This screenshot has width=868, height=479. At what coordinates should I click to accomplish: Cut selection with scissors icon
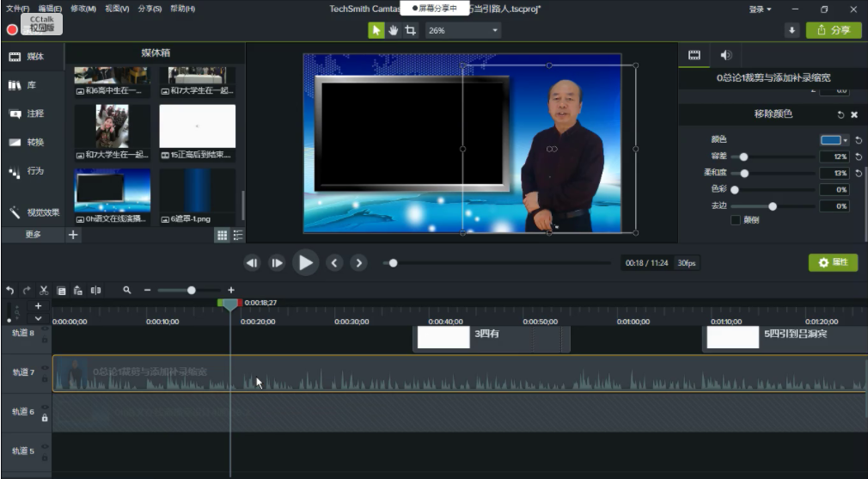click(44, 290)
